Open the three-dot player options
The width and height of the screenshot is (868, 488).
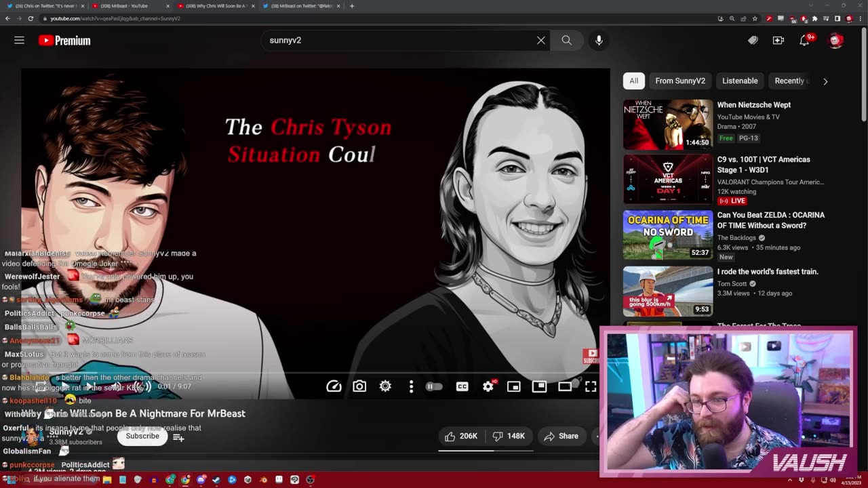[x=411, y=386]
